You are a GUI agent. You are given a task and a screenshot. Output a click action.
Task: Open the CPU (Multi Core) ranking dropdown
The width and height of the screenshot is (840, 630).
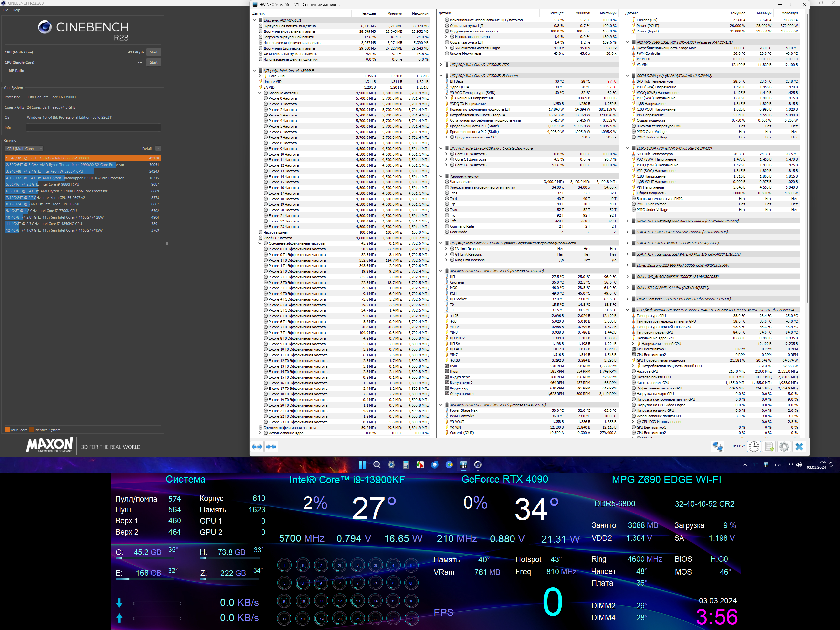coord(24,149)
